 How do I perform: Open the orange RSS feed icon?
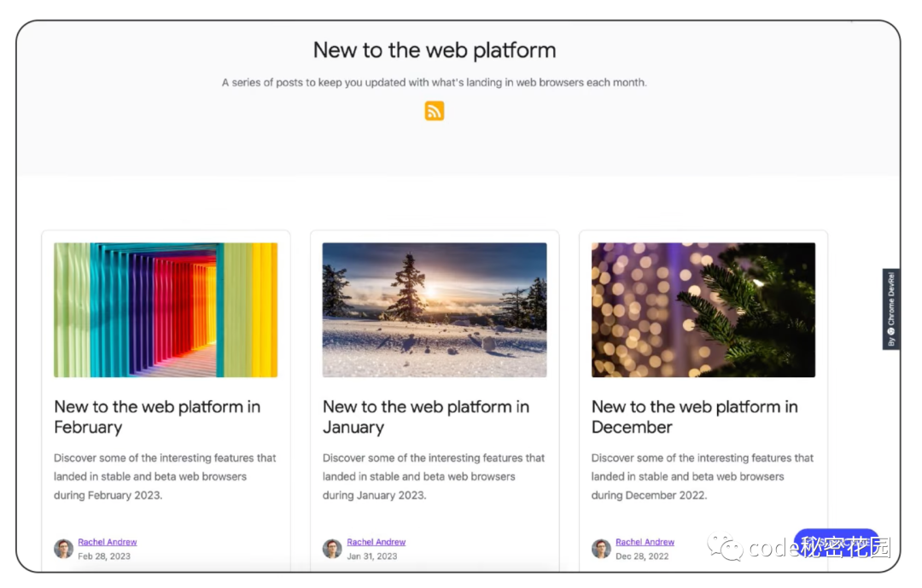point(434,111)
